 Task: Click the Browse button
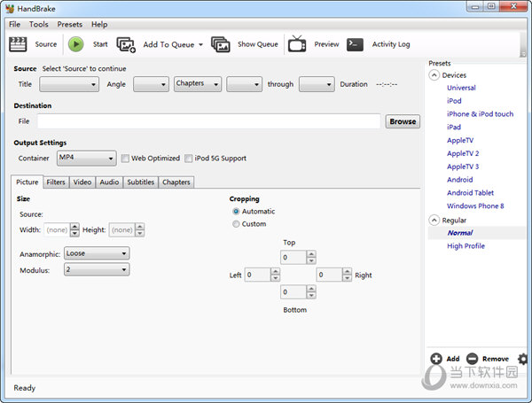[403, 121]
